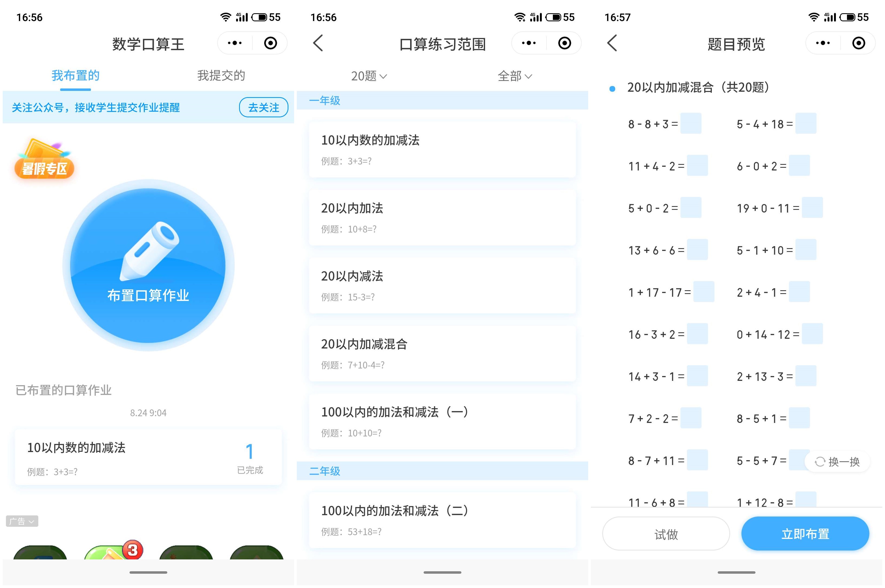Viewport: 885px width, 588px height.
Task: Tap the circular close icon on 题目预览 screen
Action: click(858, 43)
